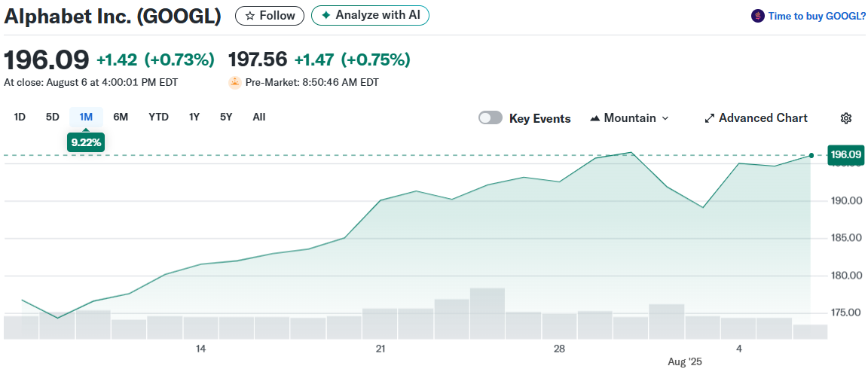Click the 9.22% change badge
Screen dimensions: 868x369
tap(86, 142)
